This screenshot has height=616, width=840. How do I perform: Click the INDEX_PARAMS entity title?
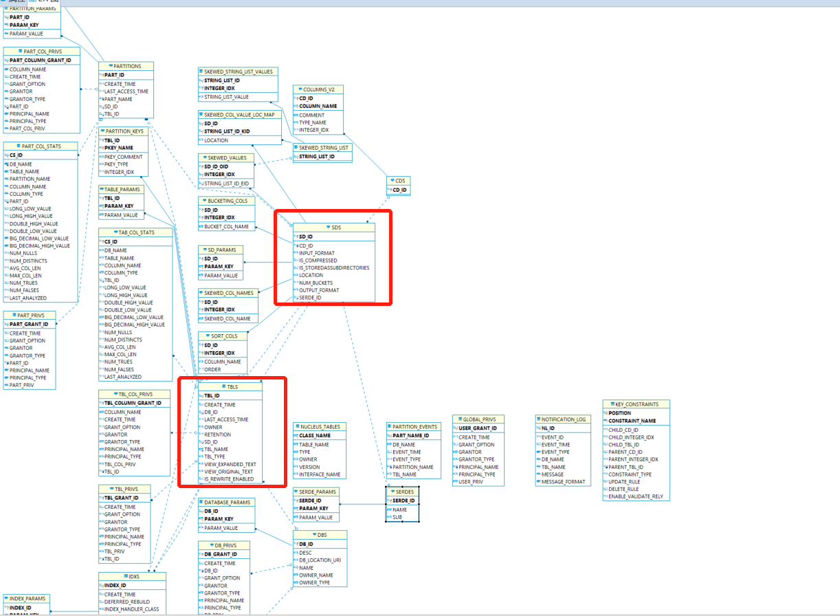pos(26,599)
